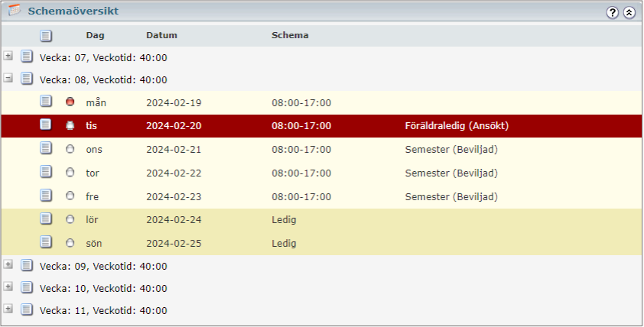The width and height of the screenshot is (644, 327).
Task: Select the radio button for fre 2024-02-23
Action: [x=70, y=196]
